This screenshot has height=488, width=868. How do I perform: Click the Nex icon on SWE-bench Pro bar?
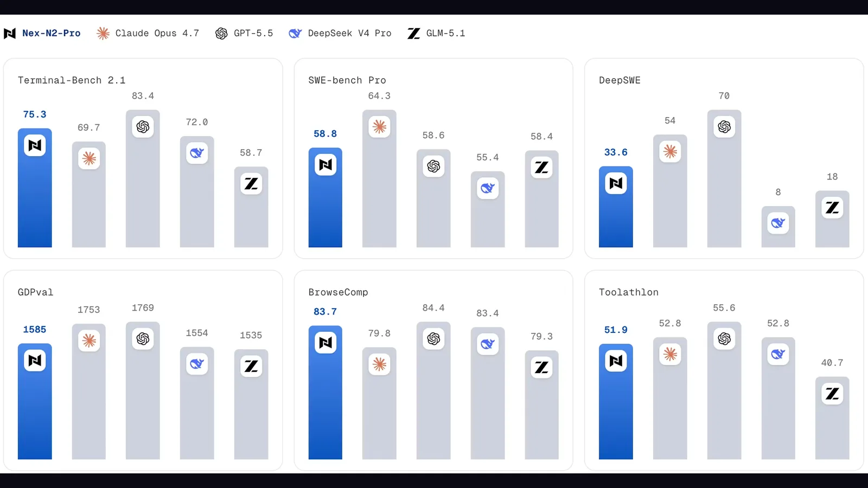[x=325, y=165]
